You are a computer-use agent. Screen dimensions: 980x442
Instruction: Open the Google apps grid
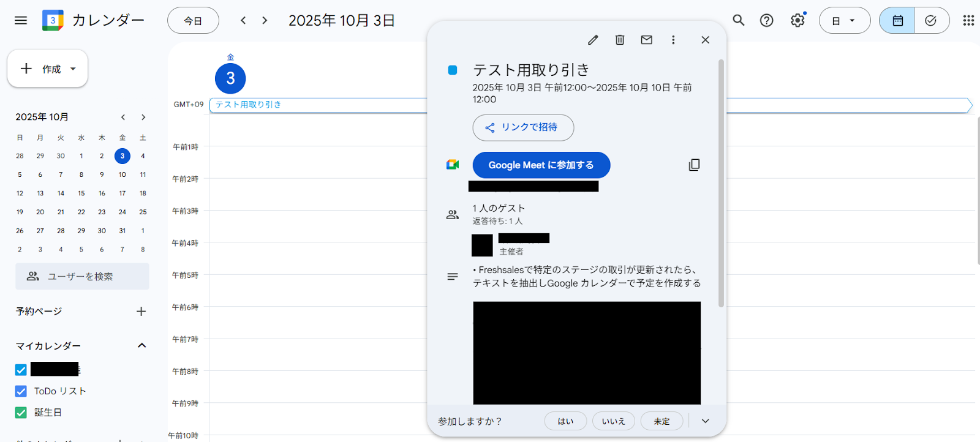(x=968, y=20)
